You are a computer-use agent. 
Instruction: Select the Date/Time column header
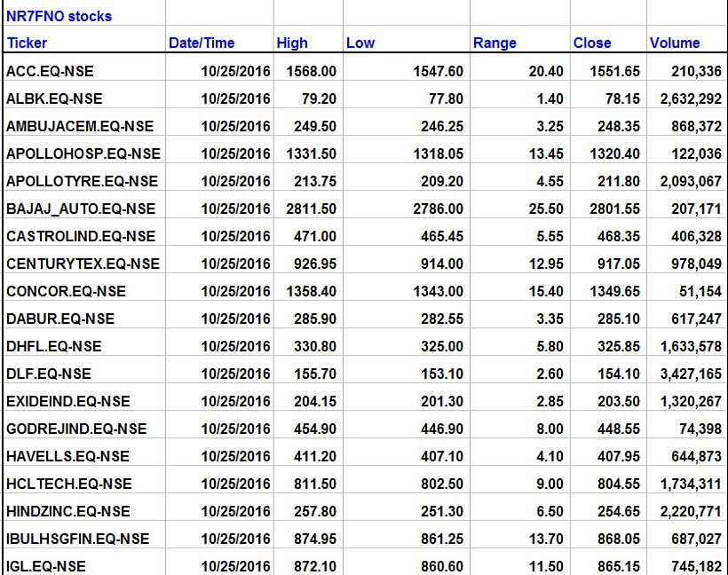tap(202, 43)
